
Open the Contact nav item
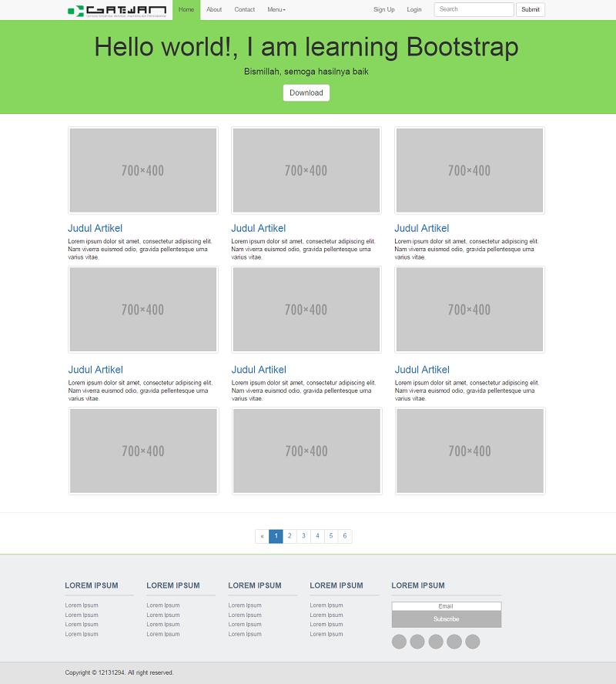(x=244, y=9)
